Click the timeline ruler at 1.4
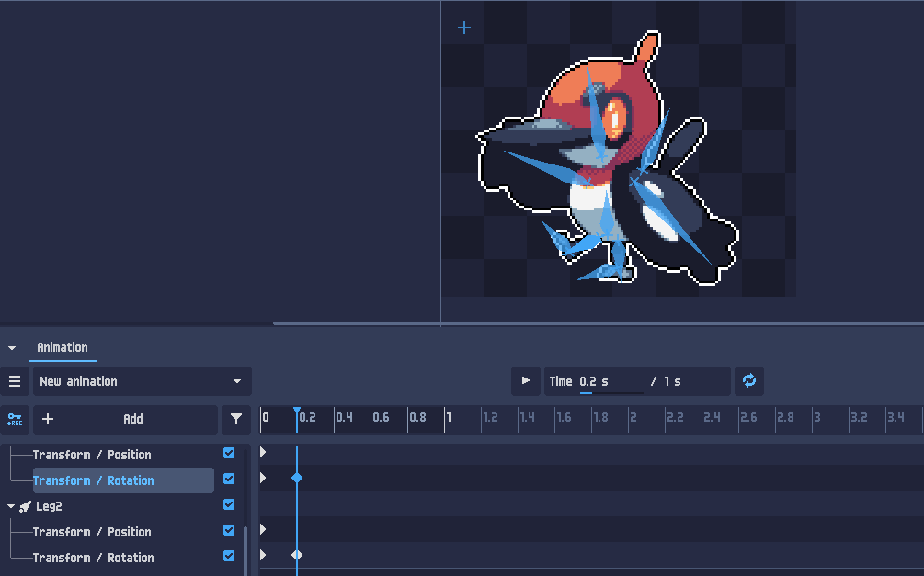The width and height of the screenshot is (924, 576). [527, 418]
